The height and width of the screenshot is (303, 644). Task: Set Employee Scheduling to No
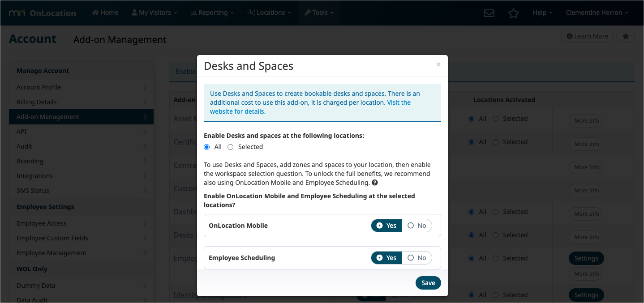tap(417, 258)
